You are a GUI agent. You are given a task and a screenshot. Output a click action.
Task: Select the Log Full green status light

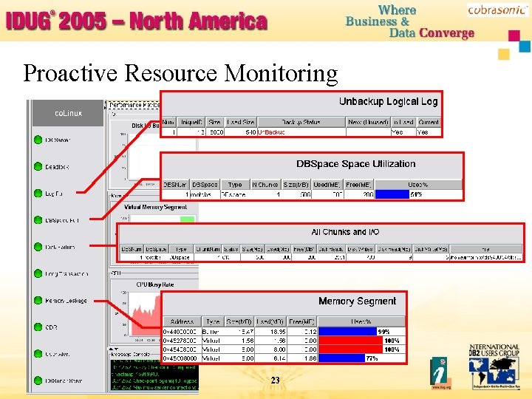[38, 194]
